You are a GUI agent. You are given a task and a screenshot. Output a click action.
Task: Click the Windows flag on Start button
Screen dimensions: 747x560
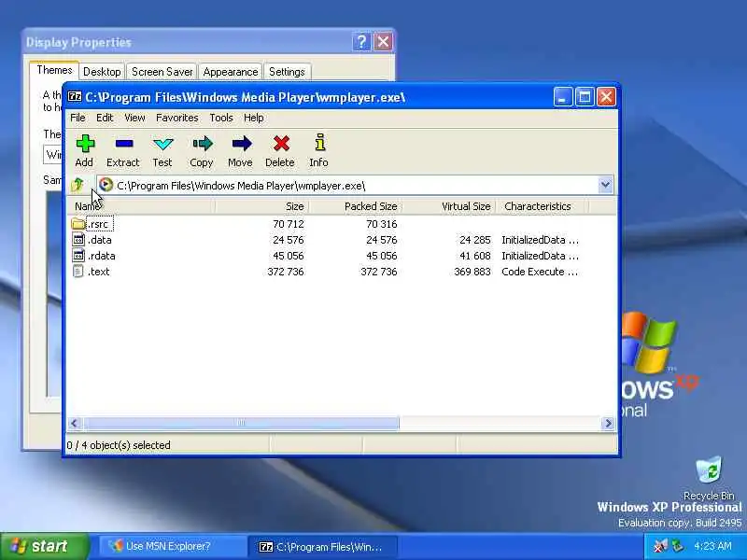point(18,546)
